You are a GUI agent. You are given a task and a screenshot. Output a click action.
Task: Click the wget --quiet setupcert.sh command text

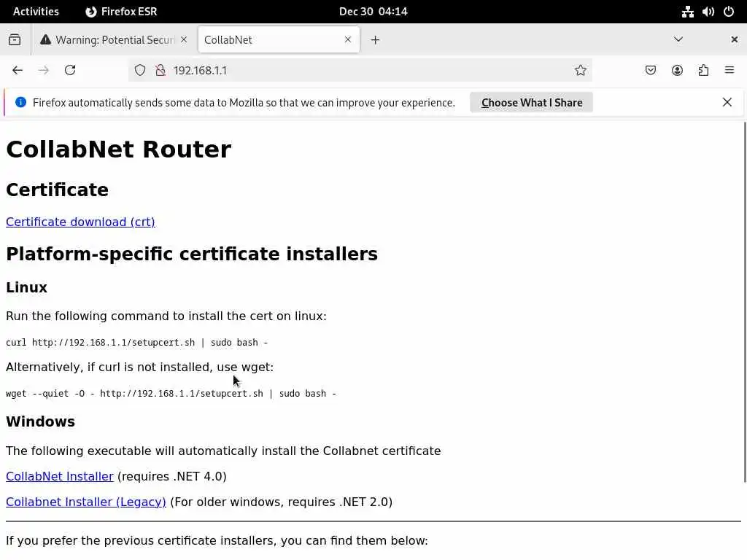click(171, 393)
